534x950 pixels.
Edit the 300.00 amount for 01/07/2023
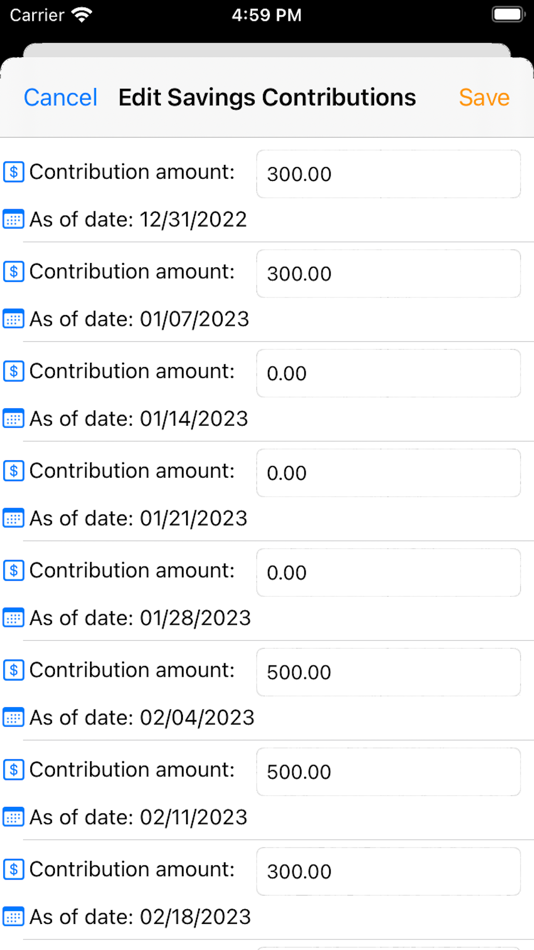(x=389, y=273)
